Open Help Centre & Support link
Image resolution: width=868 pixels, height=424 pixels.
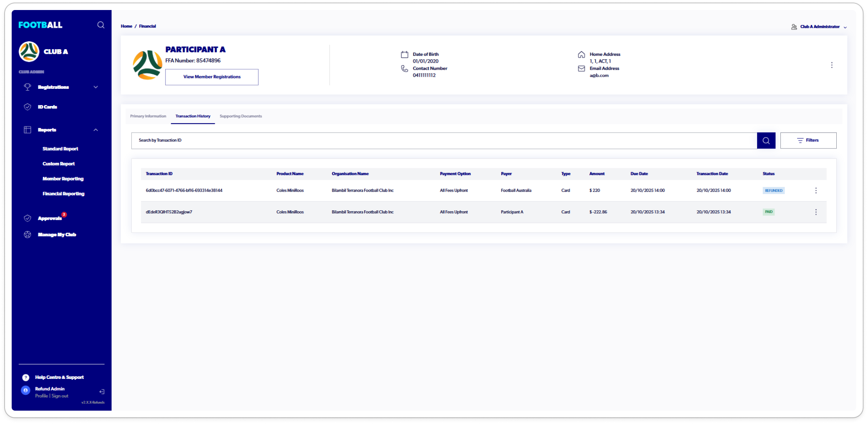point(59,377)
